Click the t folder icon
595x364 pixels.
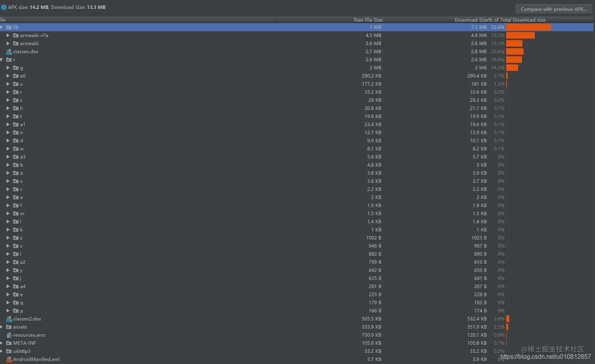tap(16, 116)
